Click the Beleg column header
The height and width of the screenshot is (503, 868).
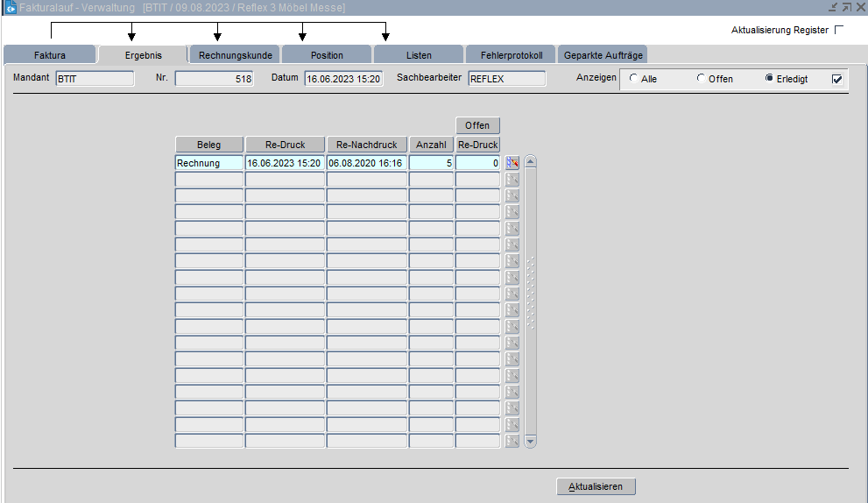[x=208, y=145]
